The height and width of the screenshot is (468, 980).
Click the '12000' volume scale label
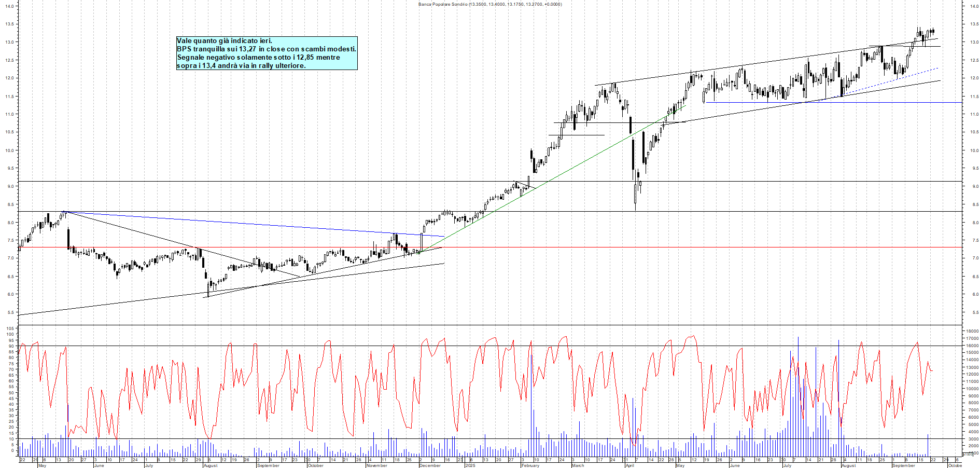point(972,374)
